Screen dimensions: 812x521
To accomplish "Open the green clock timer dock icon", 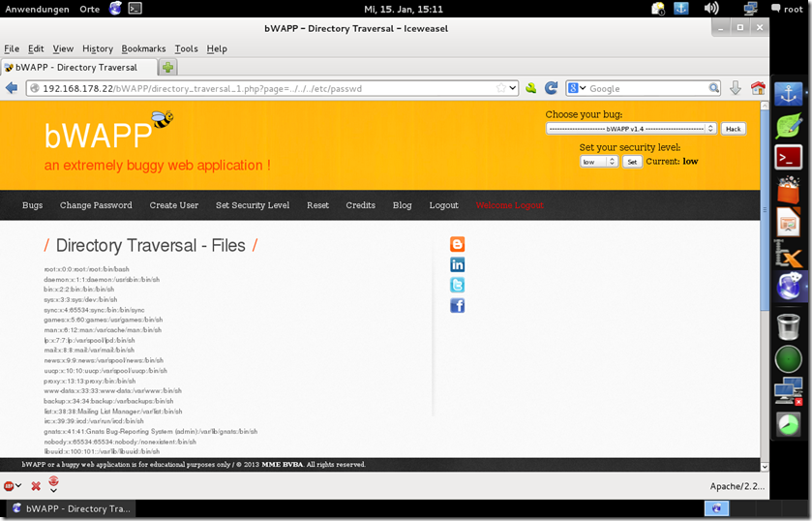I will click(788, 424).
